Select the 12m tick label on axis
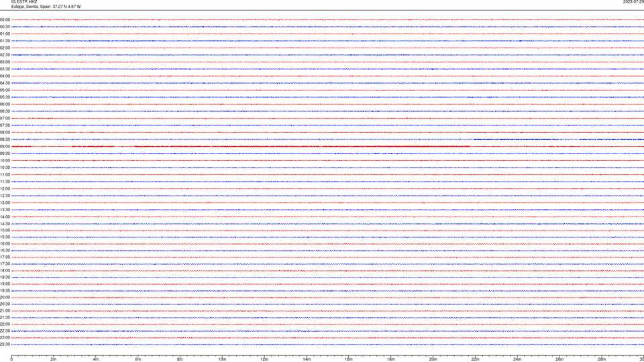 264,359
